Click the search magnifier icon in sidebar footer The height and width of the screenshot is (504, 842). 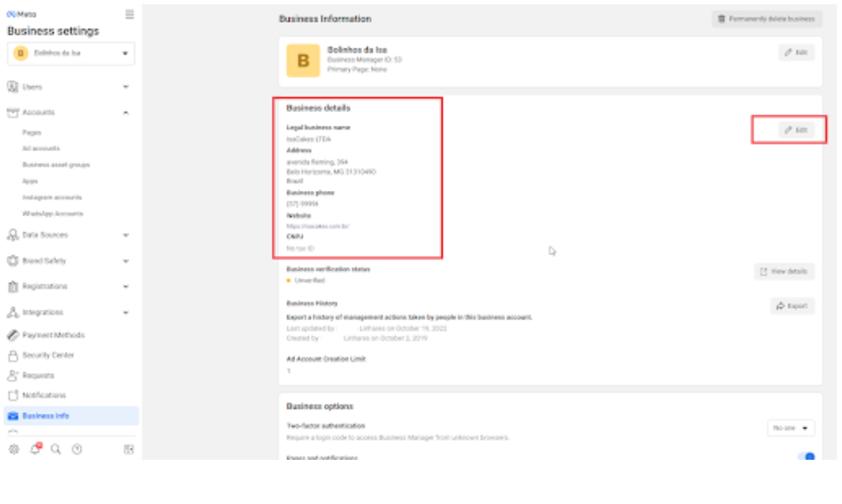click(x=56, y=448)
